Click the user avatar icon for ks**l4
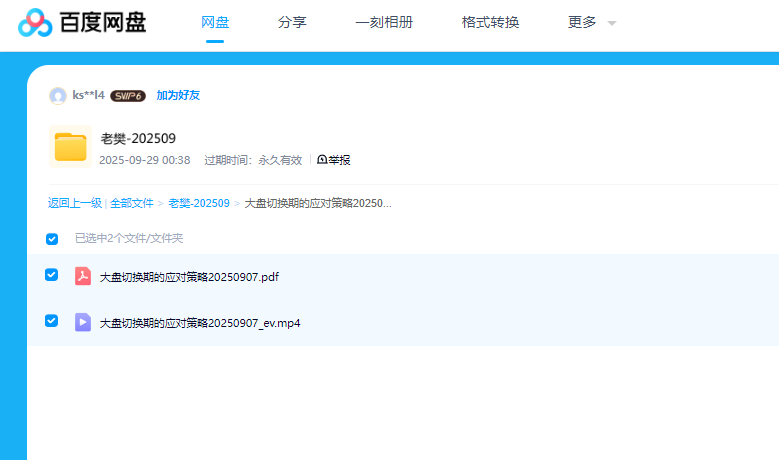The width and height of the screenshot is (779, 460). tap(58, 95)
